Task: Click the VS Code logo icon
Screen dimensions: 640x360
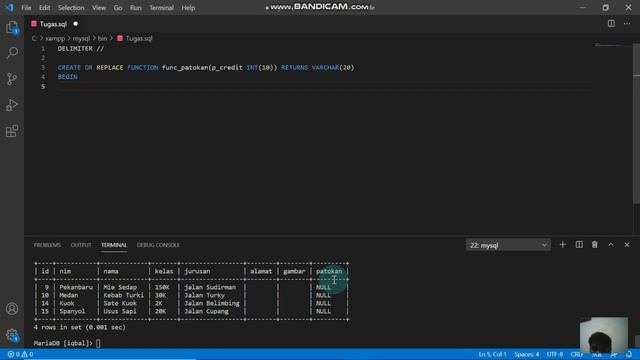Action: [x=9, y=7]
